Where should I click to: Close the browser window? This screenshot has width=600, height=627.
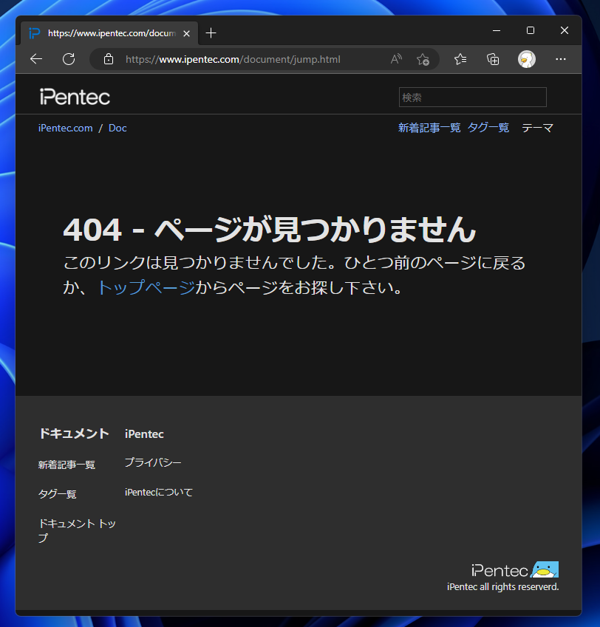point(564,30)
